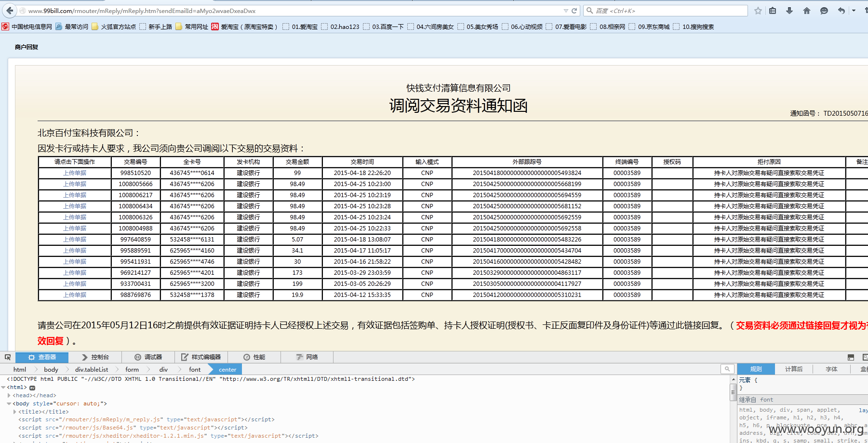868x443 pixels.
Task: Reload the page with refresh icon
Action: tap(574, 11)
